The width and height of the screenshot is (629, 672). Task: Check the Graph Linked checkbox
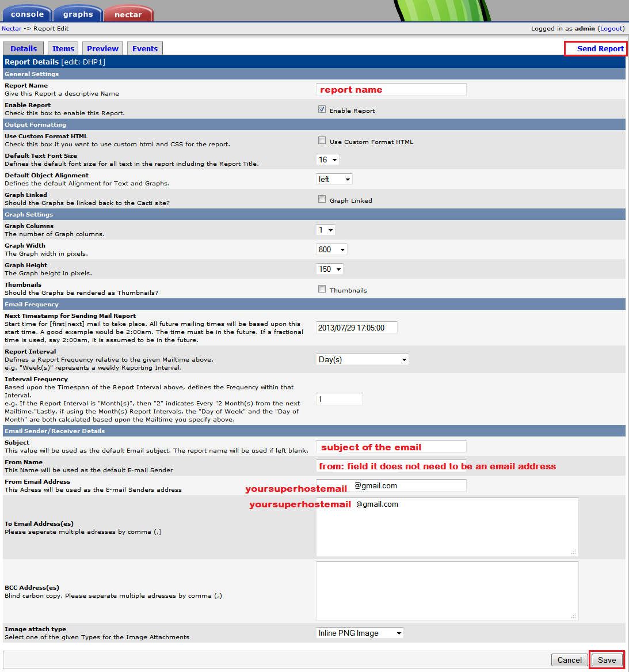322,199
